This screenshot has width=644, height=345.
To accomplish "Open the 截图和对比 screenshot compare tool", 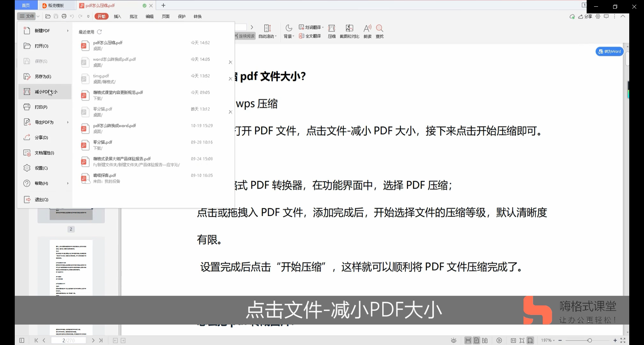I will click(350, 31).
